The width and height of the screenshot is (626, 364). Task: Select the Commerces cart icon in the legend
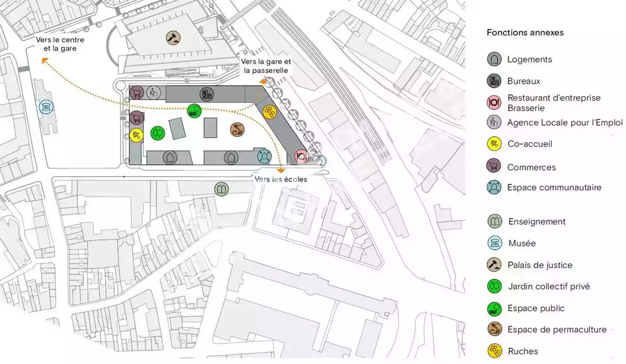pyautogui.click(x=494, y=167)
